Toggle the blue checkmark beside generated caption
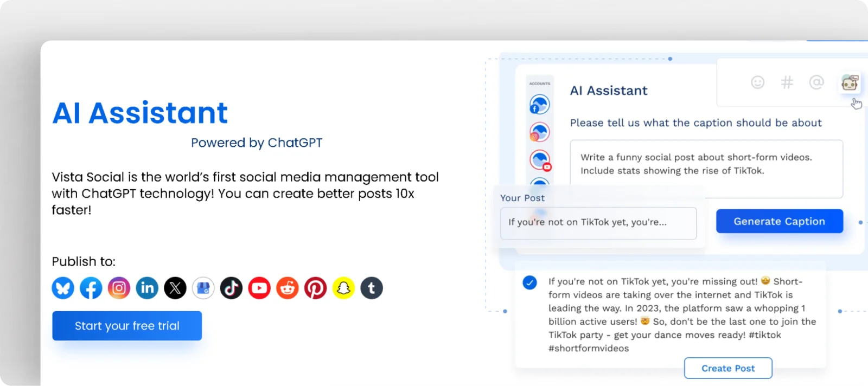 point(529,282)
